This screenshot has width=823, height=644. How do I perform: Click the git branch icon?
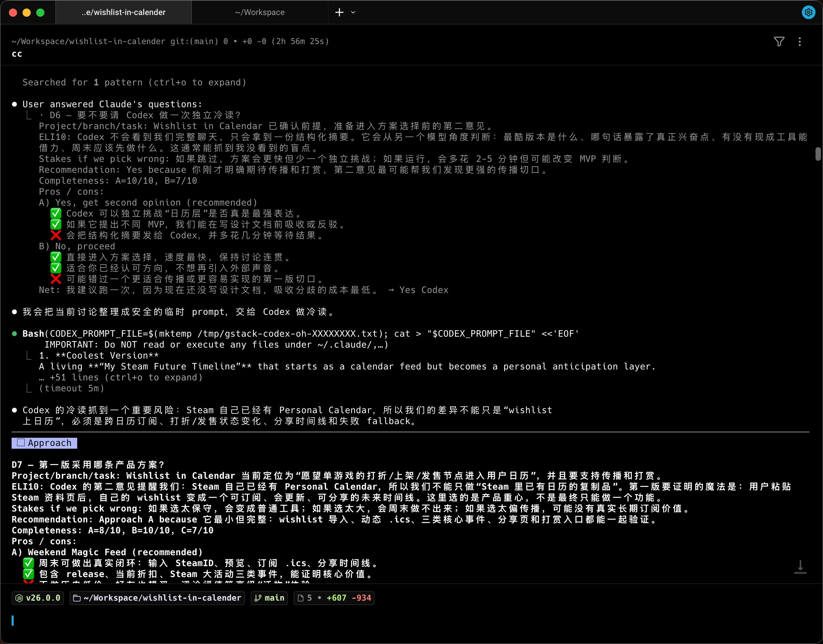[258, 598]
